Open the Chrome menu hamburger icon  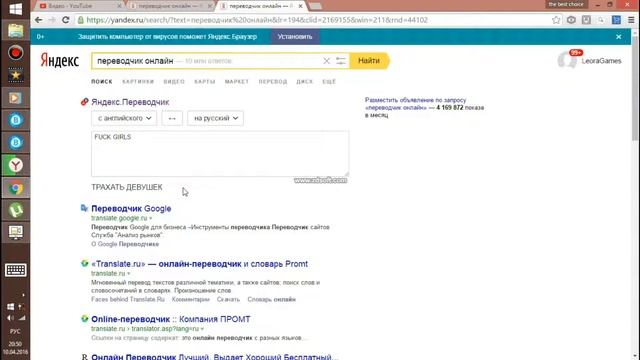[631, 20]
